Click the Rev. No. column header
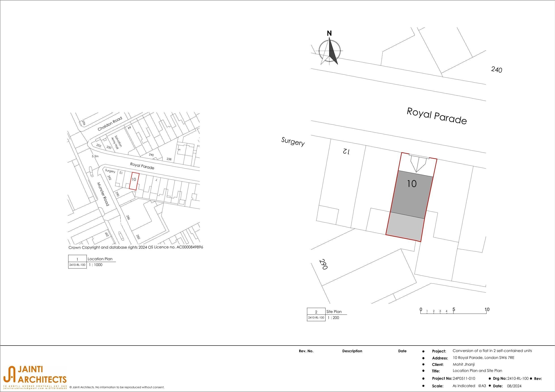The width and height of the screenshot is (555, 392). 306,351
